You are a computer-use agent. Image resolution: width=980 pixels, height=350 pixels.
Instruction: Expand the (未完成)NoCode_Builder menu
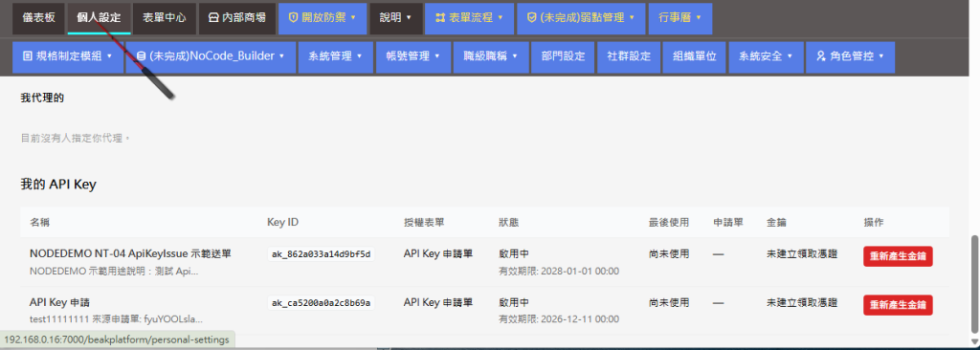[x=210, y=56]
